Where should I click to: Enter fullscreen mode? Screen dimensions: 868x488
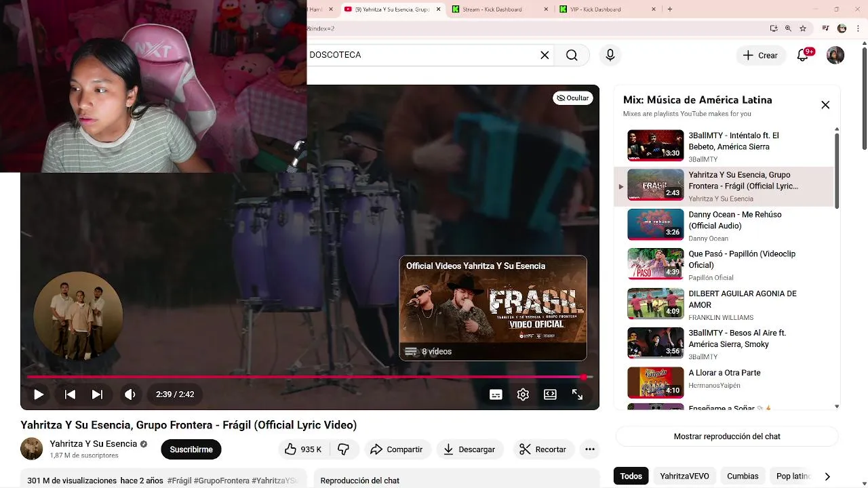[577, 394]
